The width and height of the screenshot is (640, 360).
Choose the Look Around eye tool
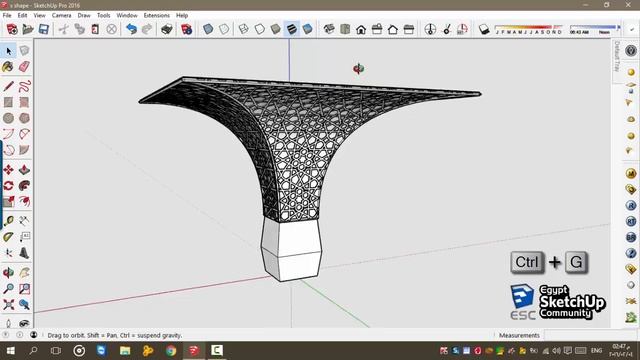click(24, 323)
